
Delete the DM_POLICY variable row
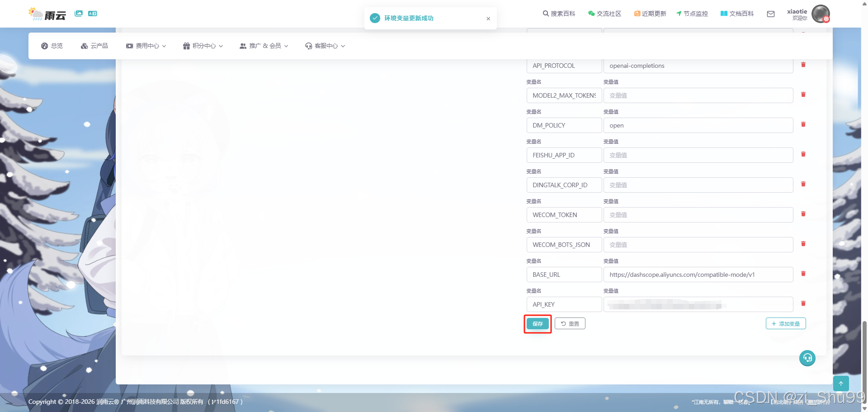coord(803,124)
